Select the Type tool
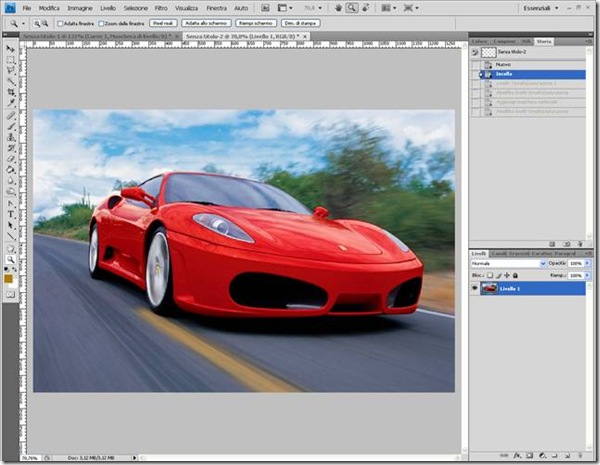This screenshot has width=600, height=465. [x=10, y=214]
